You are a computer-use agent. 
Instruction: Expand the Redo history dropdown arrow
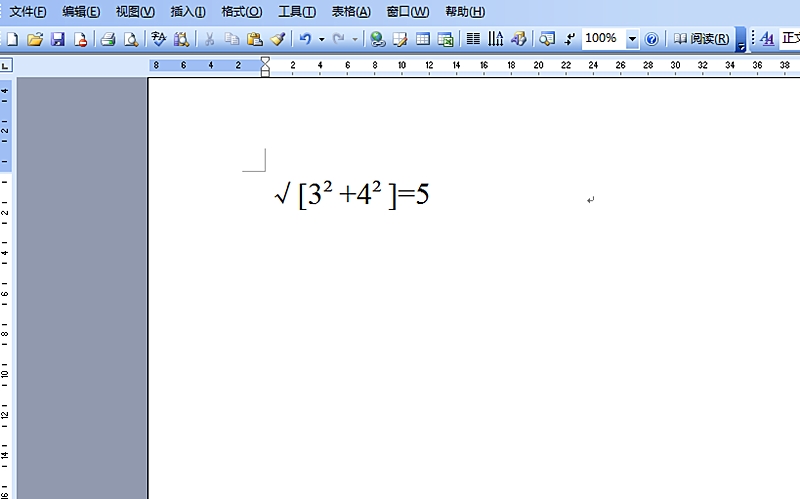coord(355,39)
